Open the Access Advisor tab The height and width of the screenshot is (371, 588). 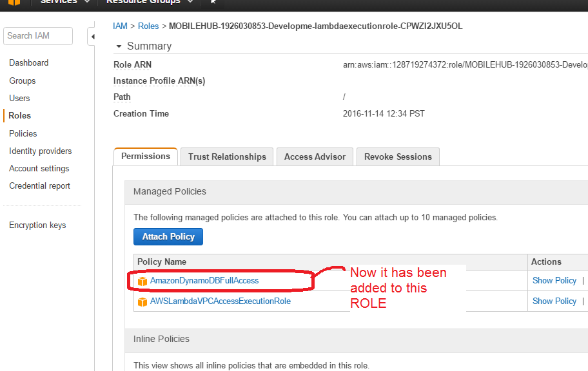(x=315, y=157)
